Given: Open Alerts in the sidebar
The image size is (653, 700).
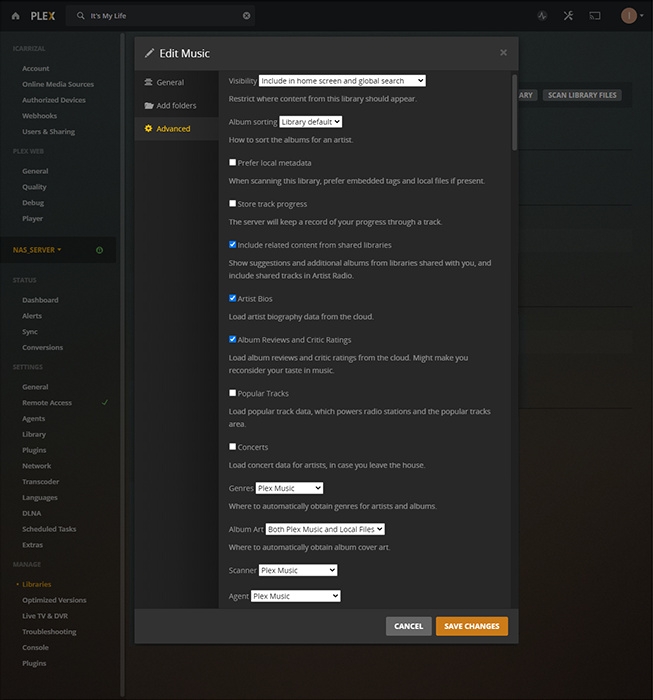Looking at the screenshot, I should [x=32, y=316].
